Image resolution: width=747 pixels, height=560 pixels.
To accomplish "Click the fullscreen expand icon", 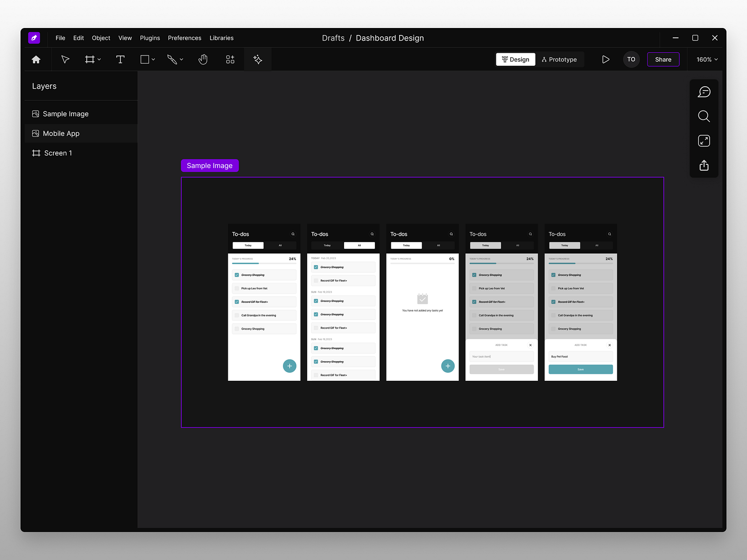I will (704, 140).
